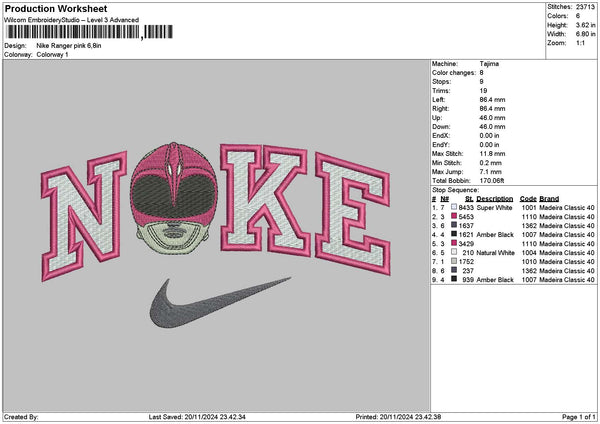Viewport: 600px width, 424px height.
Task: Select the Natural White swatch in stop 6
Action: pyautogui.click(x=454, y=253)
